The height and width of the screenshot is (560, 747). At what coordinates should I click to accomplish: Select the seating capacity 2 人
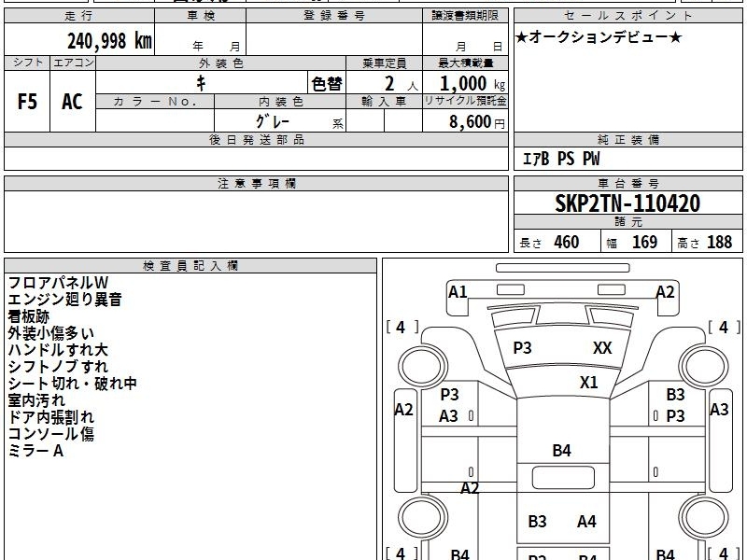pos(402,84)
